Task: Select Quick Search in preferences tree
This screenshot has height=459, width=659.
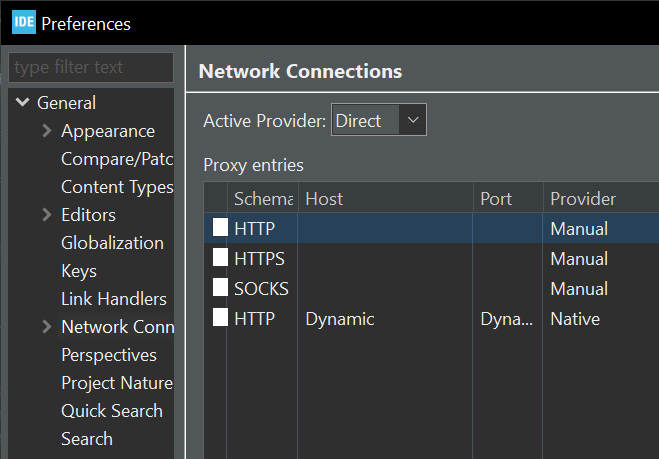Action: 111,411
